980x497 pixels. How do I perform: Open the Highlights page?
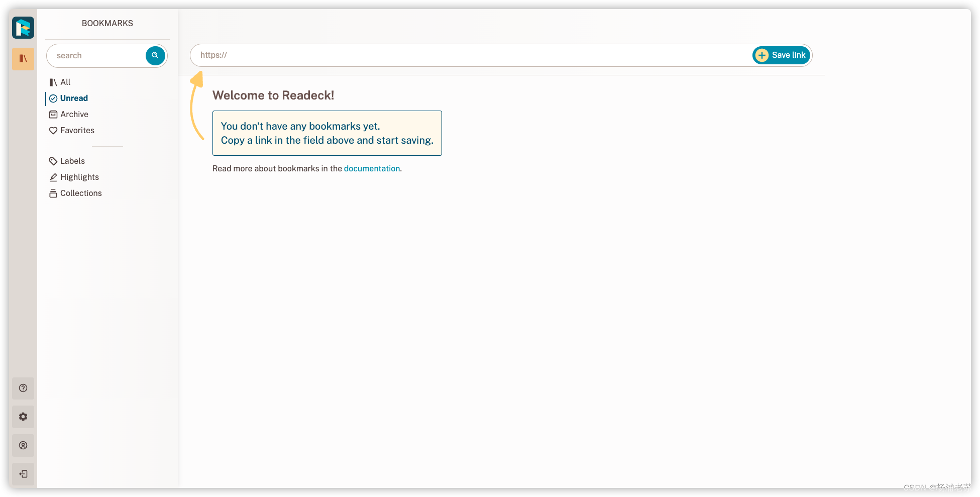[x=74, y=177]
